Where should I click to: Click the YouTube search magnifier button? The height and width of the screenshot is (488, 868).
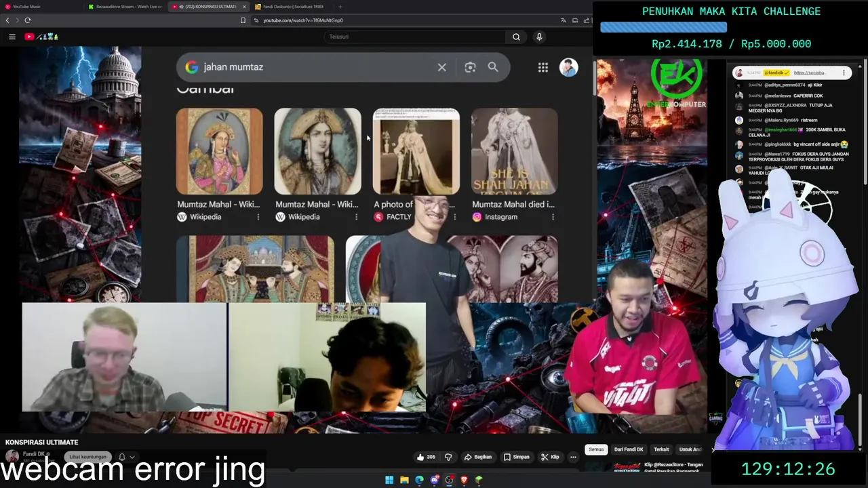(516, 37)
